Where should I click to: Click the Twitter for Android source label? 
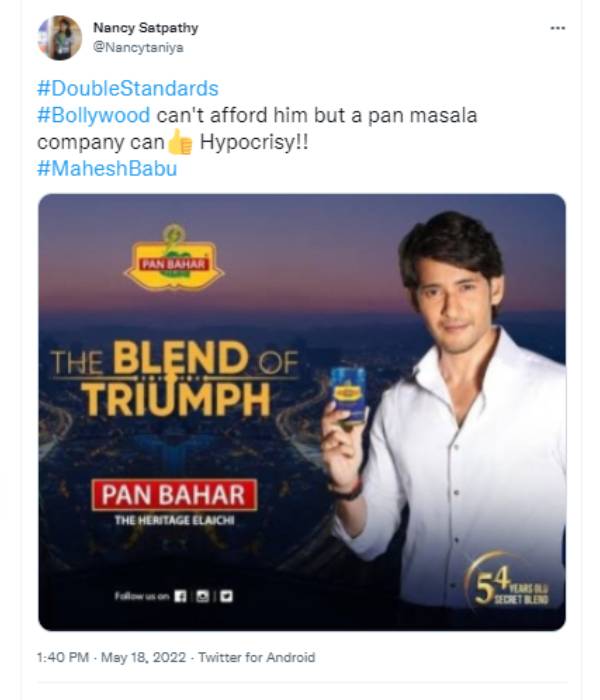[x=257, y=657]
